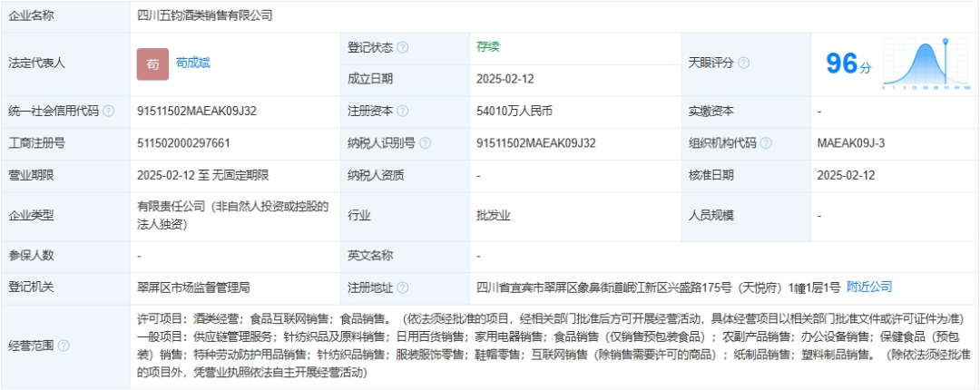Click the registered address text in 宜宾市翠屏区

coord(658,288)
